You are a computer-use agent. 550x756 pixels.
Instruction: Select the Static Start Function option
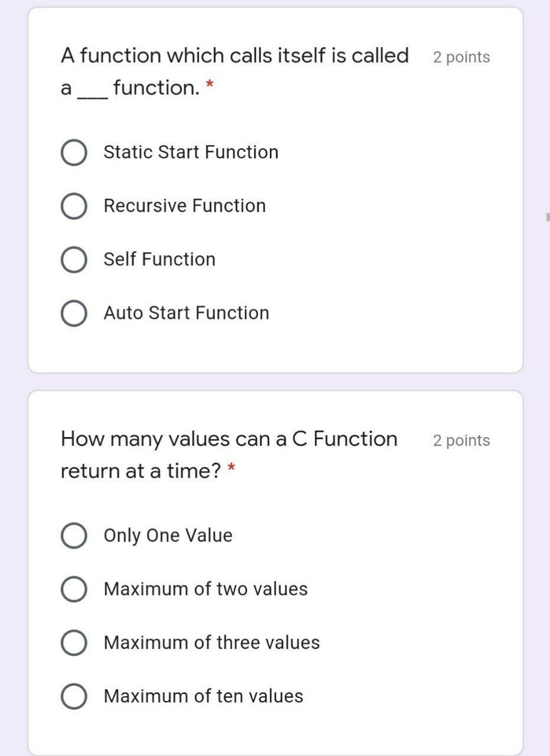tap(73, 152)
